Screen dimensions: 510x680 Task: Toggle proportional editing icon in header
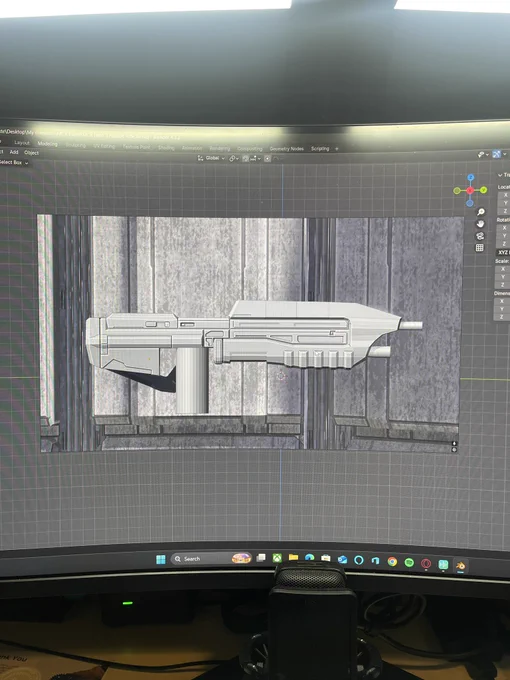click(x=268, y=159)
